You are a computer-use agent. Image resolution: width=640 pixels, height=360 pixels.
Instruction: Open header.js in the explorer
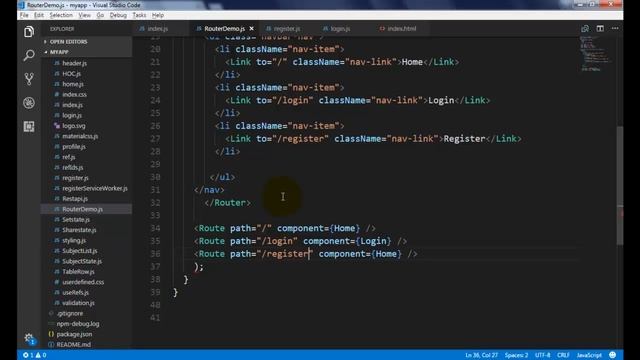coord(74,63)
